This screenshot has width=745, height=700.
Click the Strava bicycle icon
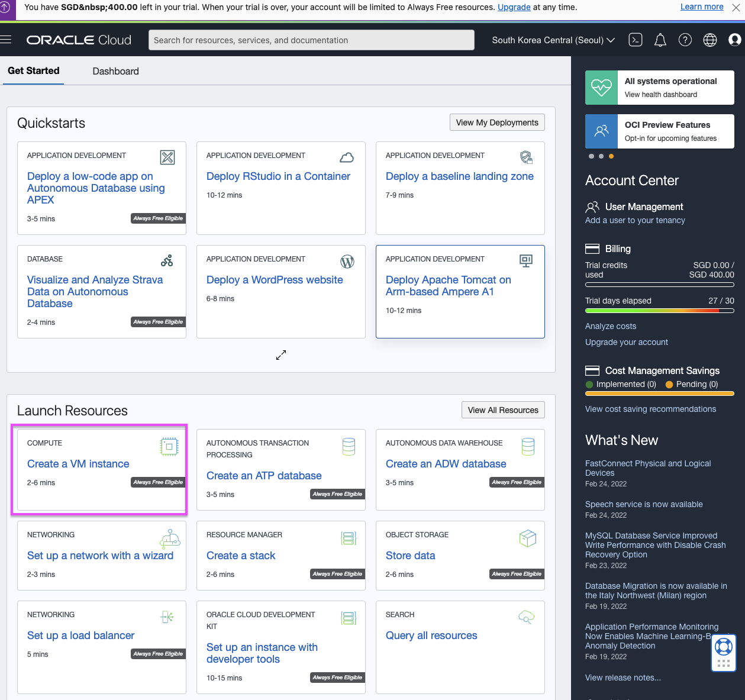tap(167, 260)
